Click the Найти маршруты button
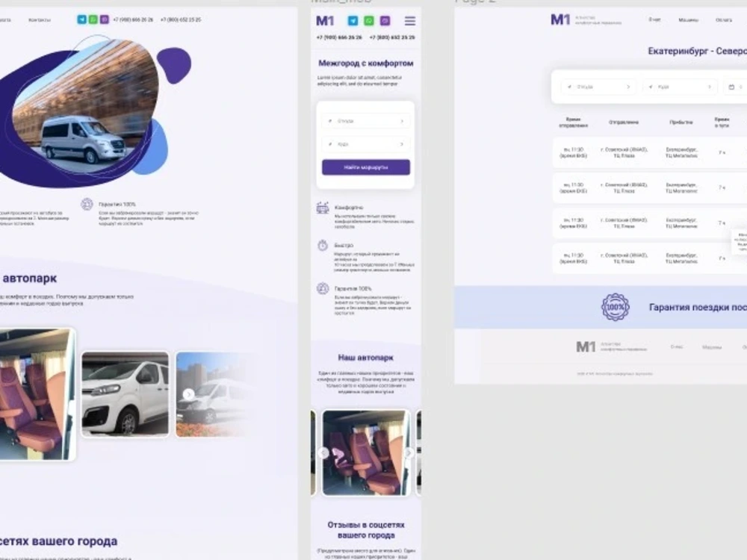747x560 pixels. coord(366,167)
